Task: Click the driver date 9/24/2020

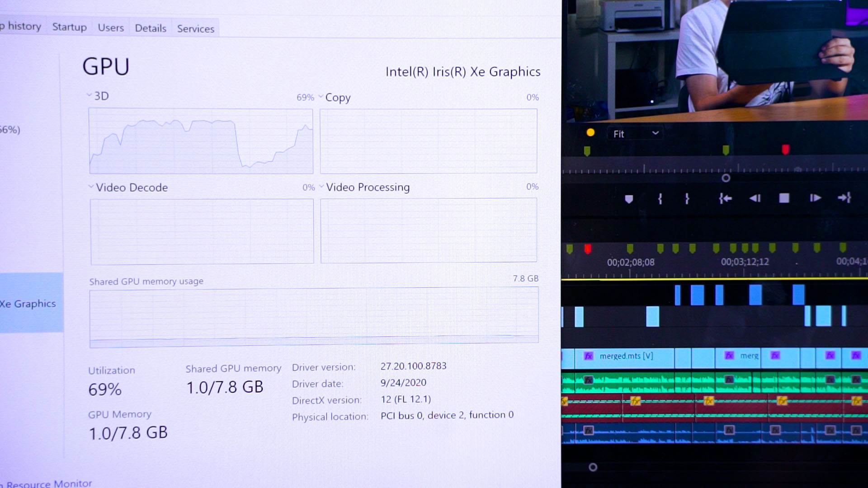Action: [403, 383]
